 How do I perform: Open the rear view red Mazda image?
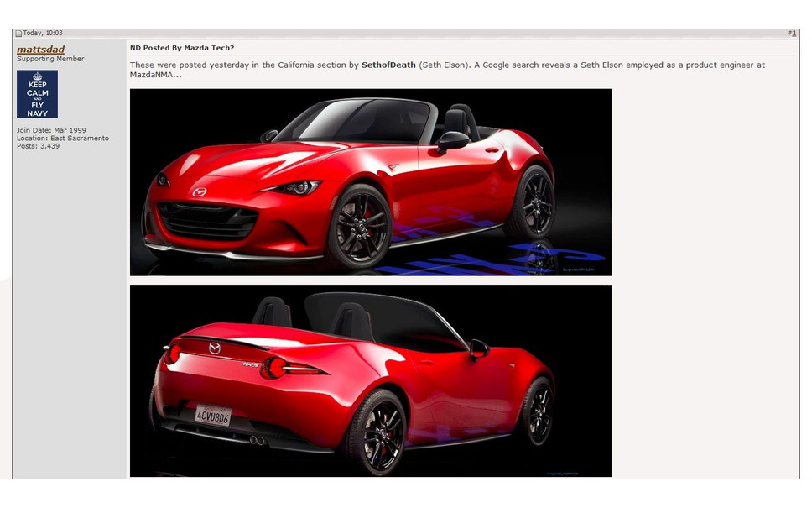point(370,381)
